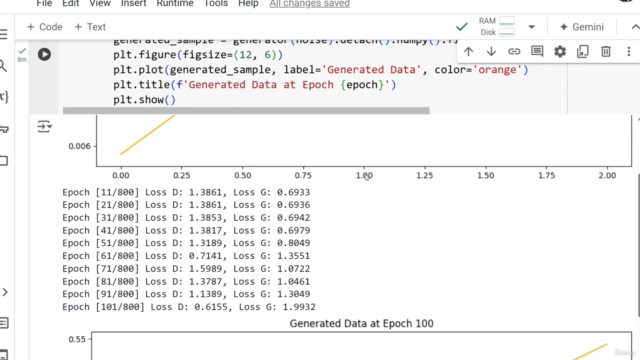640x360 pixels.
Task: Open more cell actions menu
Action: coord(629,51)
